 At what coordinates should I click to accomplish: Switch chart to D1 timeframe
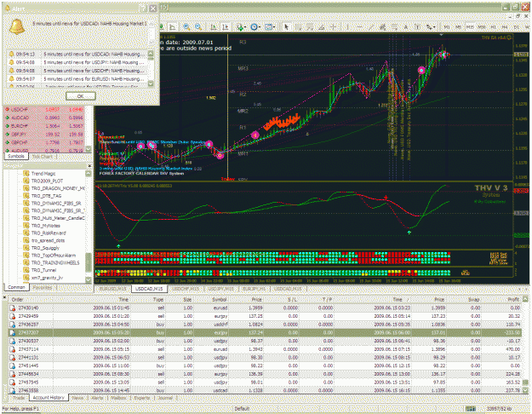pyautogui.click(x=516, y=26)
